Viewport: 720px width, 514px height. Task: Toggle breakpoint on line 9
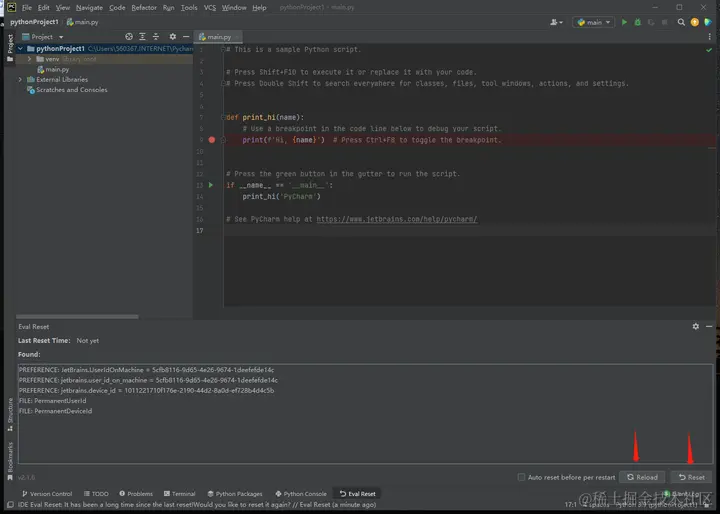(212, 140)
